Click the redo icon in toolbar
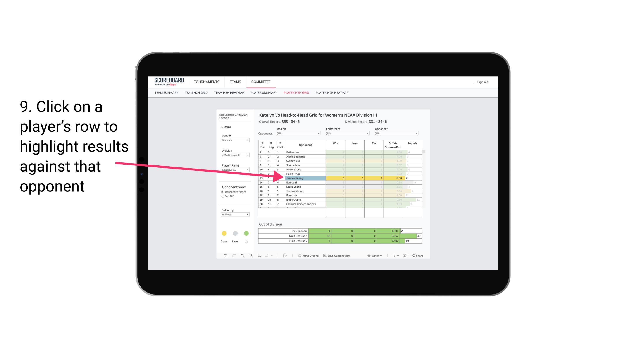 (233, 256)
